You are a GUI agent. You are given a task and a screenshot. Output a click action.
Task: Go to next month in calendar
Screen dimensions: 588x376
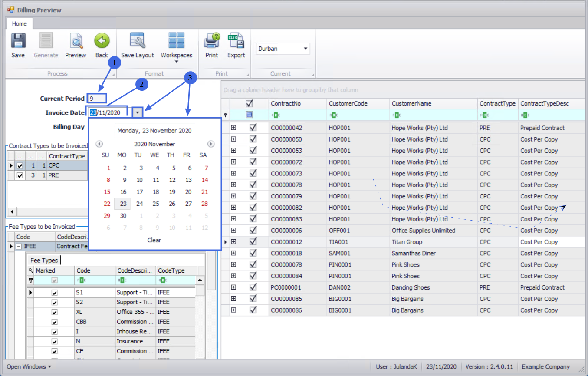pyautogui.click(x=211, y=144)
